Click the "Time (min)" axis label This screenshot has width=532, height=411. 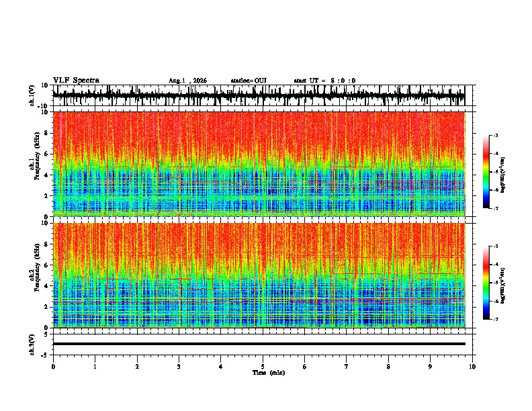pos(269,373)
